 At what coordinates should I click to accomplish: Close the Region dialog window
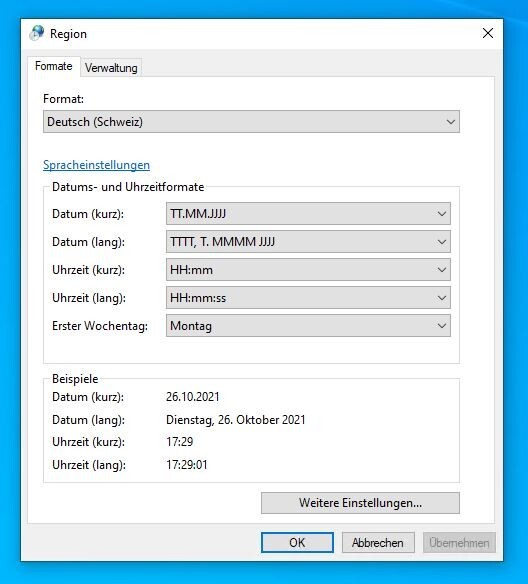coord(488,33)
